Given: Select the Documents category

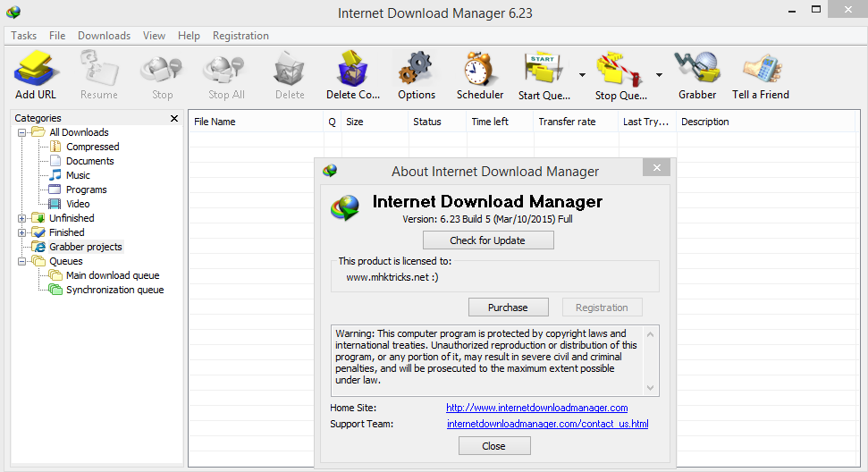Looking at the screenshot, I should (x=89, y=161).
